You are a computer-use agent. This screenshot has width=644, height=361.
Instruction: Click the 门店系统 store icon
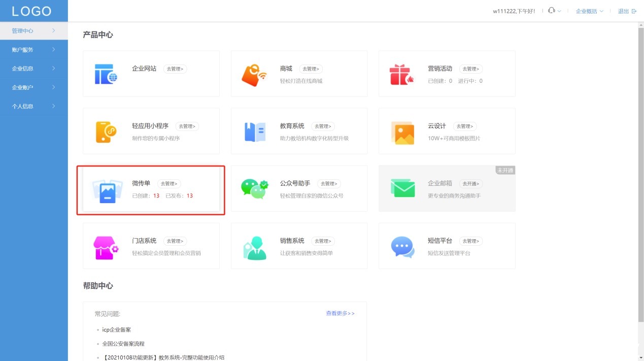click(x=106, y=246)
